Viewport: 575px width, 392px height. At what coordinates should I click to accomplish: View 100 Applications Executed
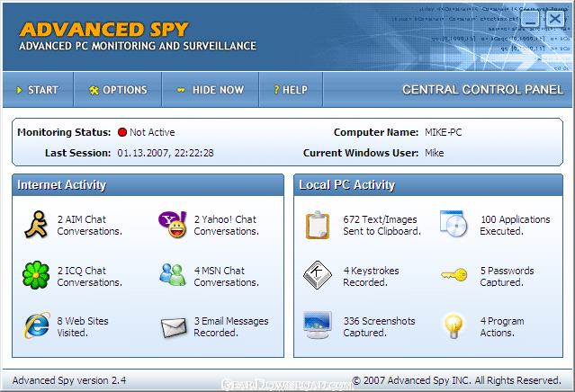pyautogui.click(x=515, y=226)
